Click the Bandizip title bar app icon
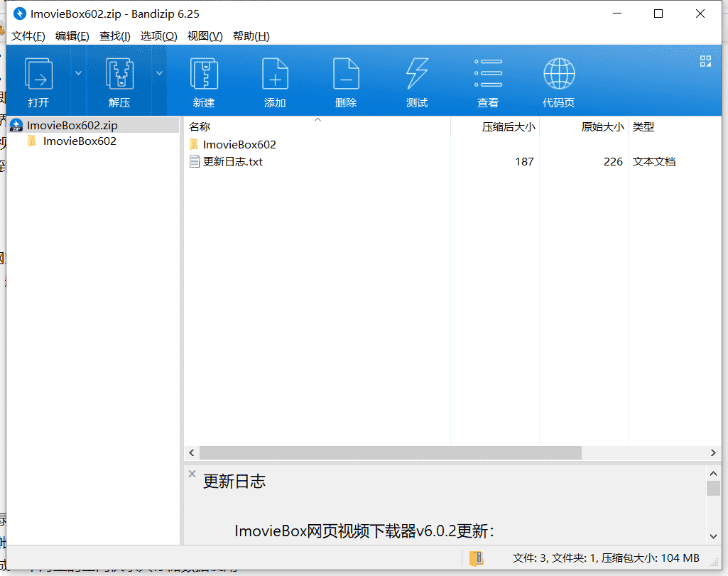 (19, 13)
